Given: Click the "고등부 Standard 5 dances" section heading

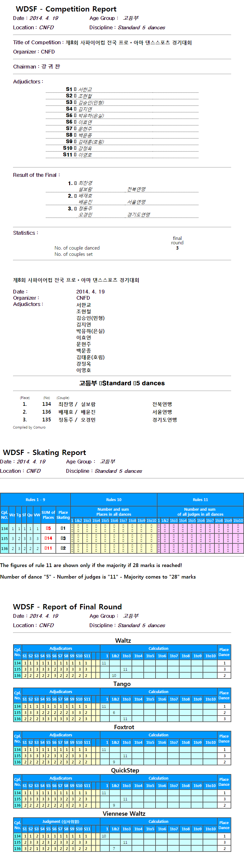Looking at the screenshot, I should 122,383.
